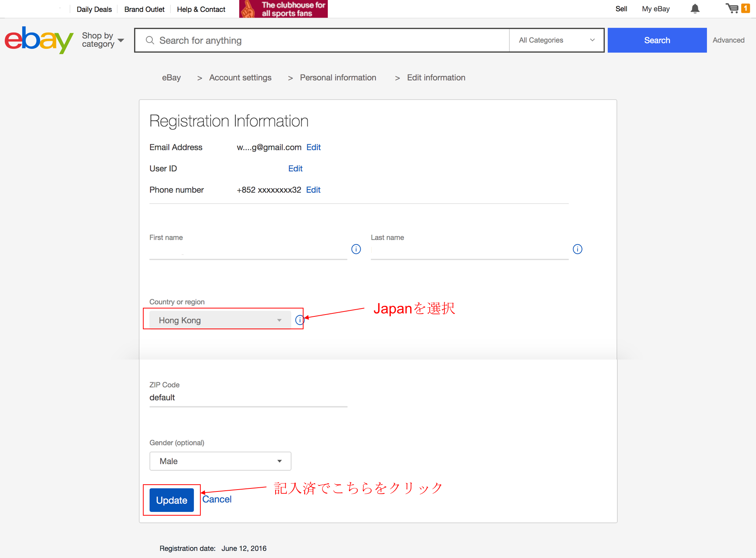The height and width of the screenshot is (558, 756).
Task: Click the Country or region info icon
Action: point(299,320)
